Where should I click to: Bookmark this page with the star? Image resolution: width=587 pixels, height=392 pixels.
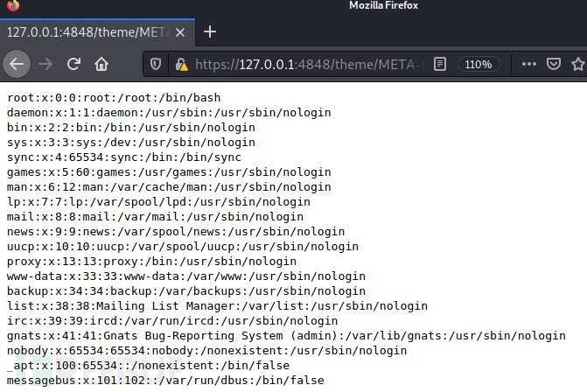coord(578,64)
